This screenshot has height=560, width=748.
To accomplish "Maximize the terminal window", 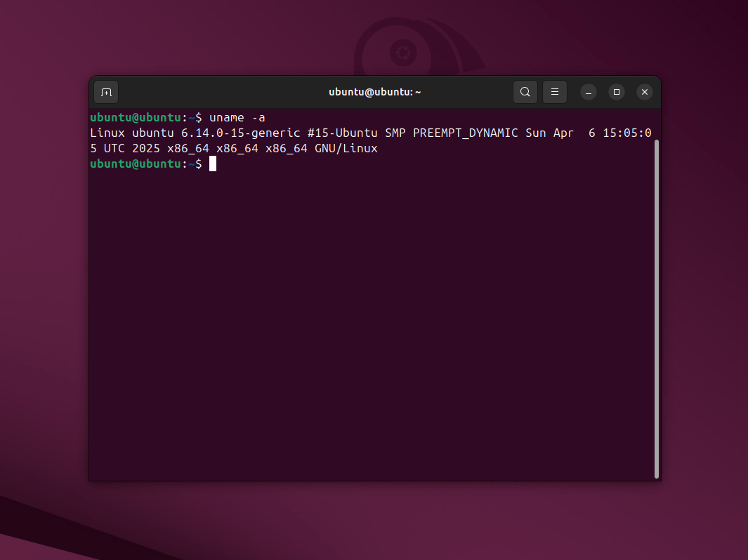I will click(x=617, y=92).
